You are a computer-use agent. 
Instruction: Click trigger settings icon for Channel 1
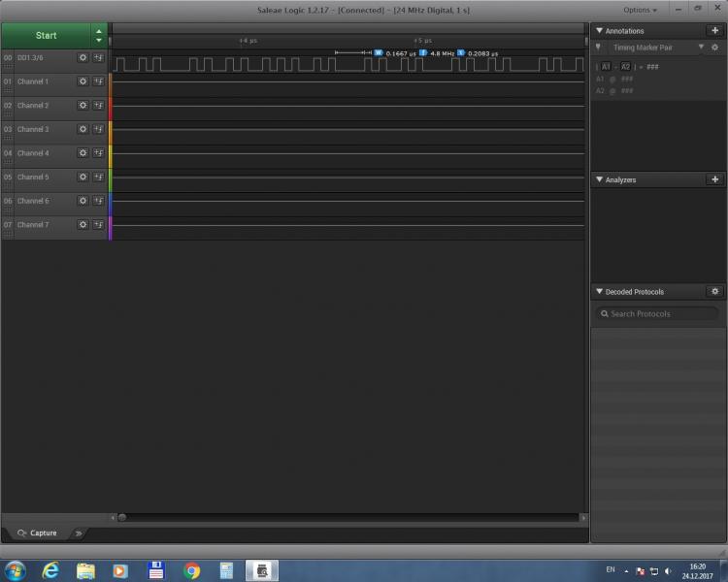pyautogui.click(x=98, y=81)
